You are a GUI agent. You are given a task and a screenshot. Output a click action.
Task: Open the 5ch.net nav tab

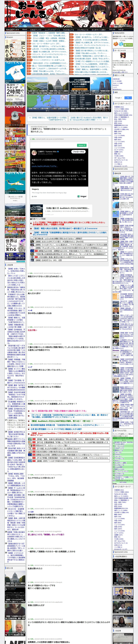click(112, 29)
